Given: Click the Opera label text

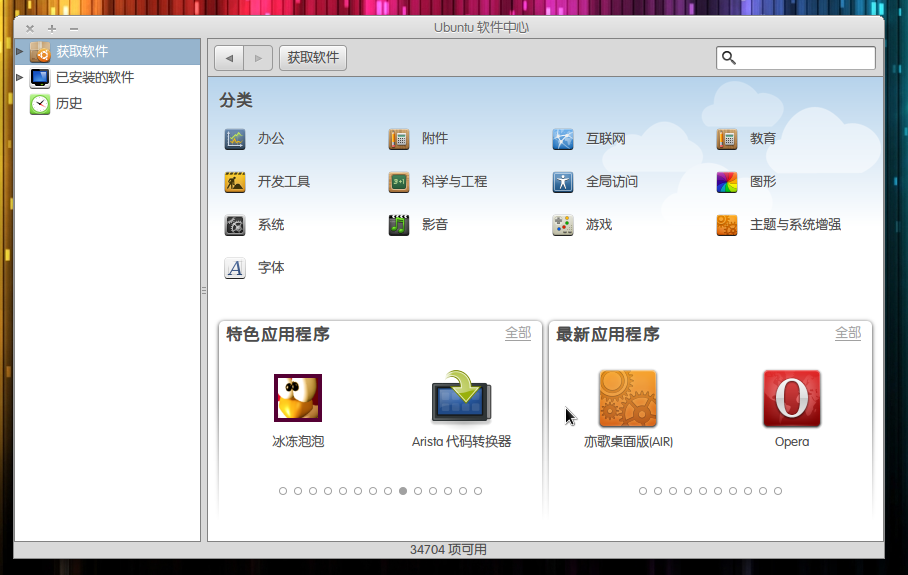Looking at the screenshot, I should coord(792,442).
